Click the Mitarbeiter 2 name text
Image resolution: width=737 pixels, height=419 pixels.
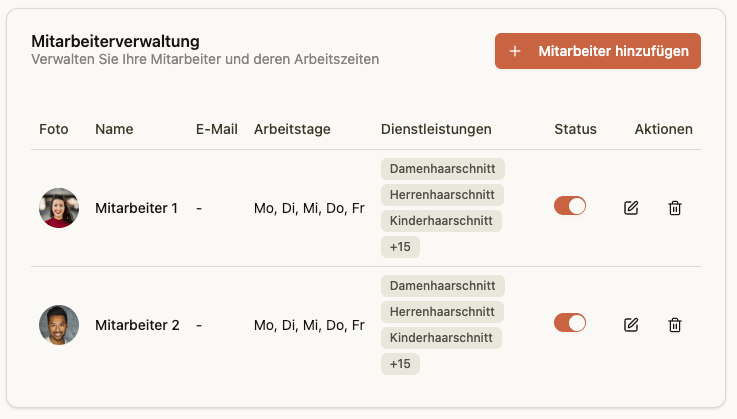[x=137, y=325]
